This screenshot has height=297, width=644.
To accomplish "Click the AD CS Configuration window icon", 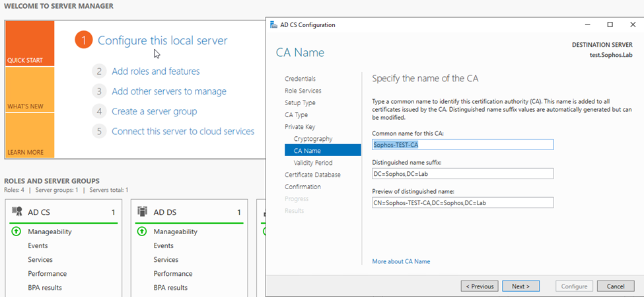I will [x=274, y=25].
